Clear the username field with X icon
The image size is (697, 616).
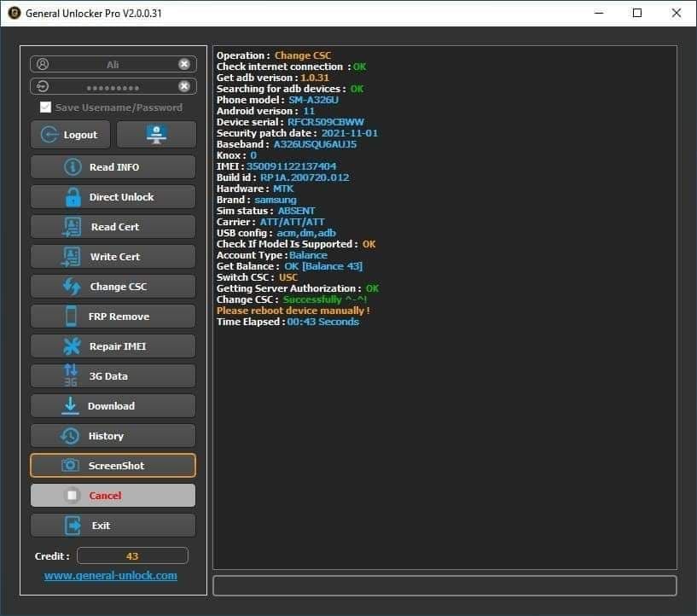(x=184, y=64)
